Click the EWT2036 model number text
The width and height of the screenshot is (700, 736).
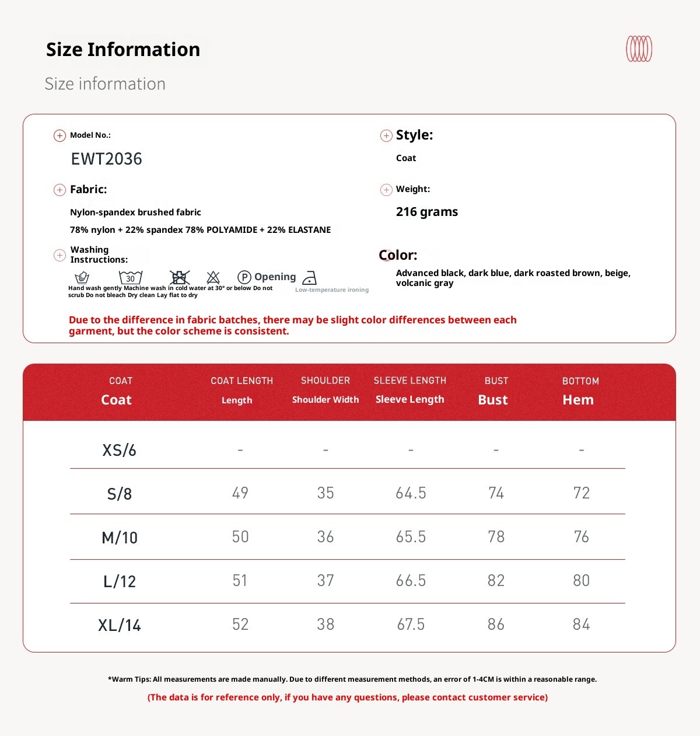(x=107, y=159)
